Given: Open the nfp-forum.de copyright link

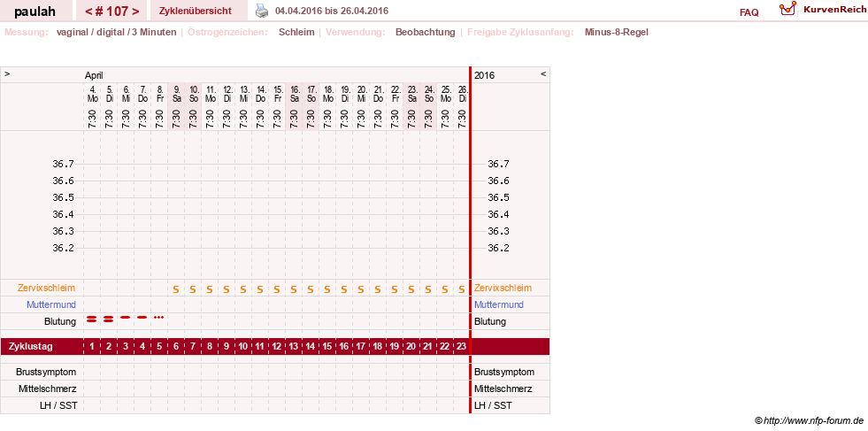Looking at the screenshot, I should (810, 421).
